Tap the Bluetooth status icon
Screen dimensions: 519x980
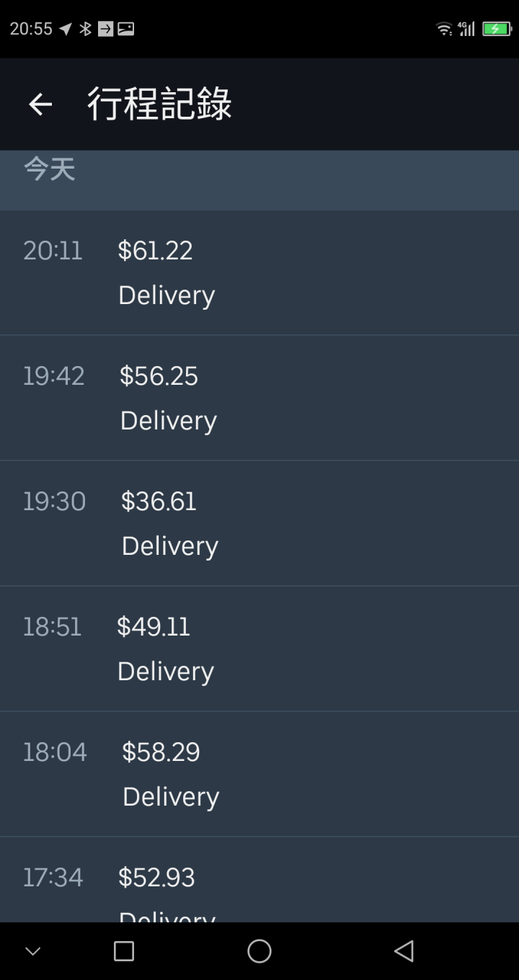pos(86,29)
